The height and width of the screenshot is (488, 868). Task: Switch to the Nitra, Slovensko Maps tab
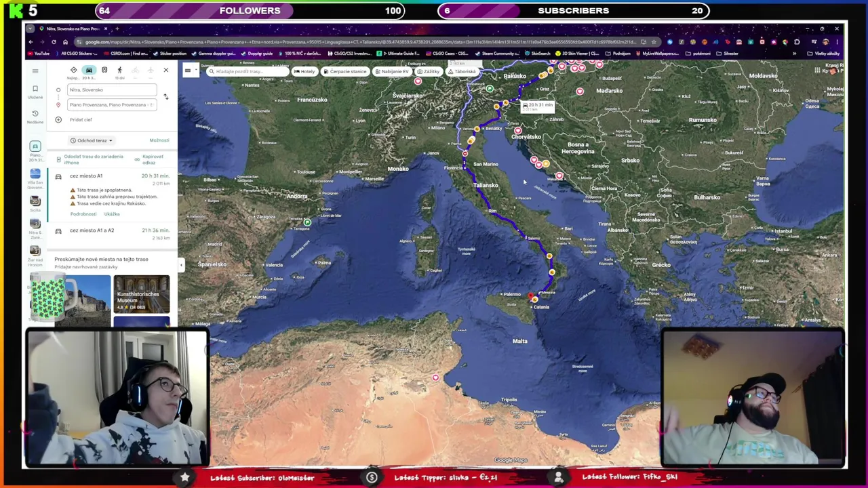73,28
